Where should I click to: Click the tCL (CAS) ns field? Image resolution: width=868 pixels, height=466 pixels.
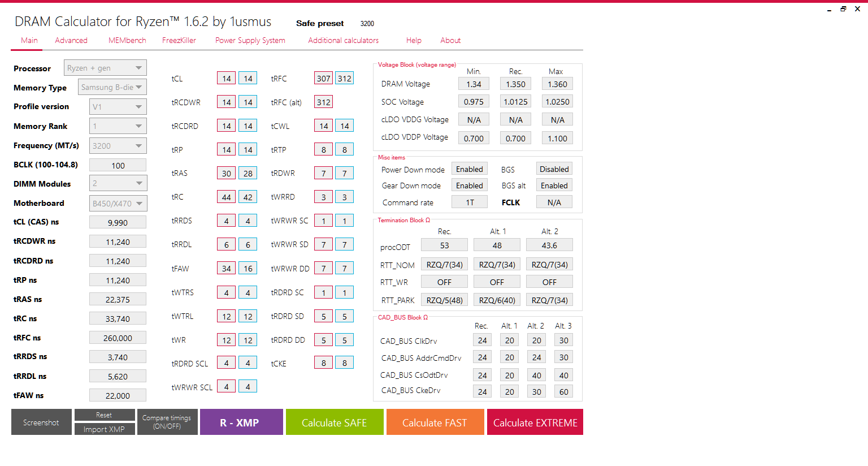(118, 222)
